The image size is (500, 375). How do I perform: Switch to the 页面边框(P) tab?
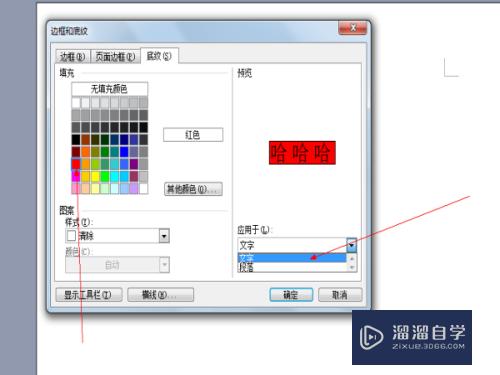115,57
